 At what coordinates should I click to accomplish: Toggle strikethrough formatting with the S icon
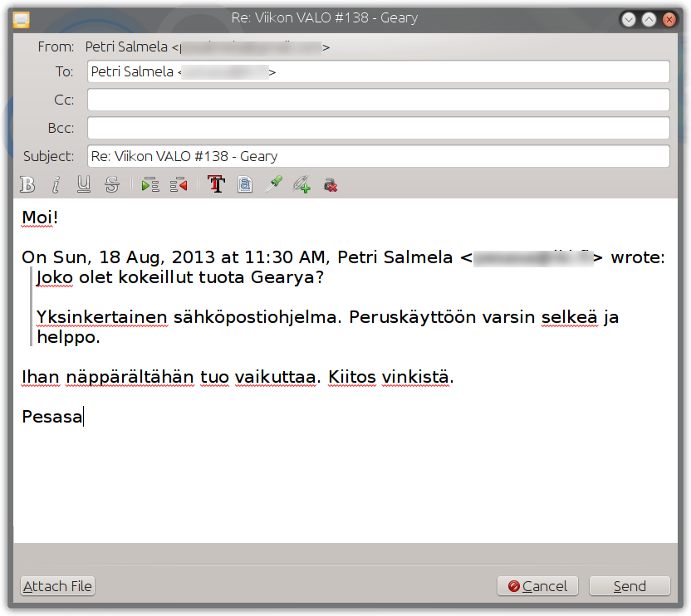tap(112, 184)
